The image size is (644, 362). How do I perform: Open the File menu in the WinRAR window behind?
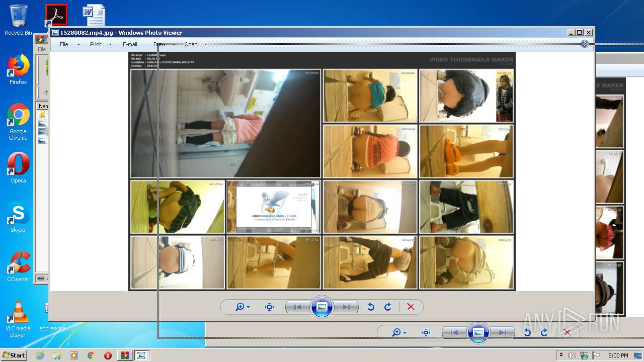(x=42, y=49)
